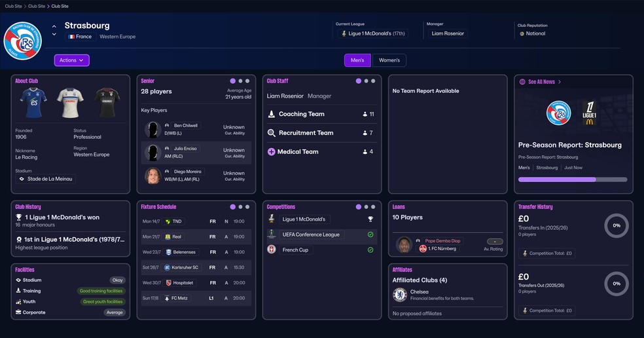The image size is (644, 338).
Task: Select third page dot in Club Staff card
Action: click(x=373, y=81)
